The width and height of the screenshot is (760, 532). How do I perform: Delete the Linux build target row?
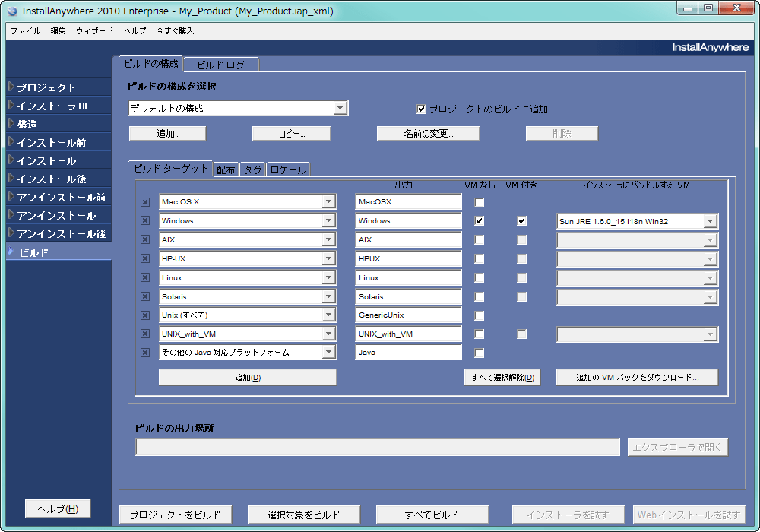[144, 278]
